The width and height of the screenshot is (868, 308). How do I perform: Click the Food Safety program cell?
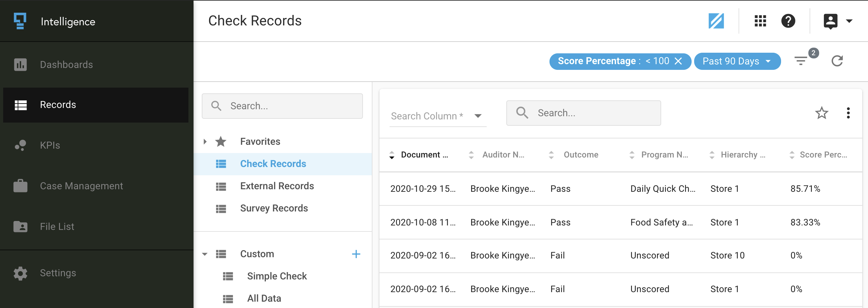[x=661, y=223]
